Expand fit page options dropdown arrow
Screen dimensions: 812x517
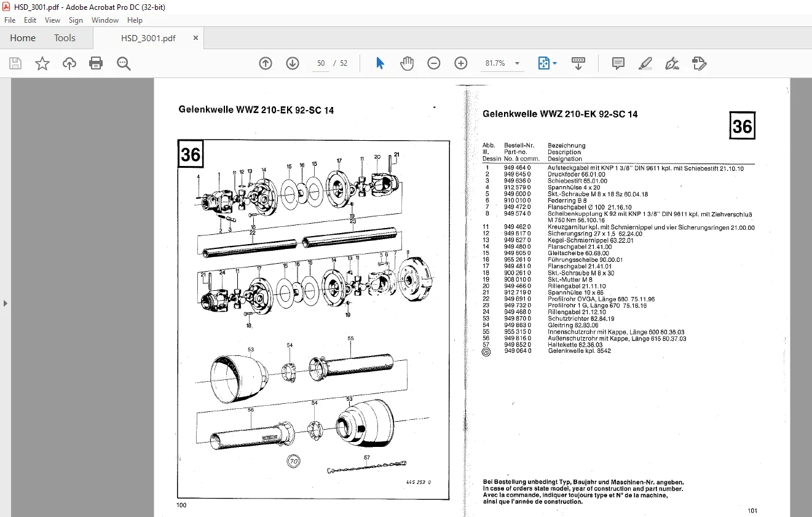(554, 63)
